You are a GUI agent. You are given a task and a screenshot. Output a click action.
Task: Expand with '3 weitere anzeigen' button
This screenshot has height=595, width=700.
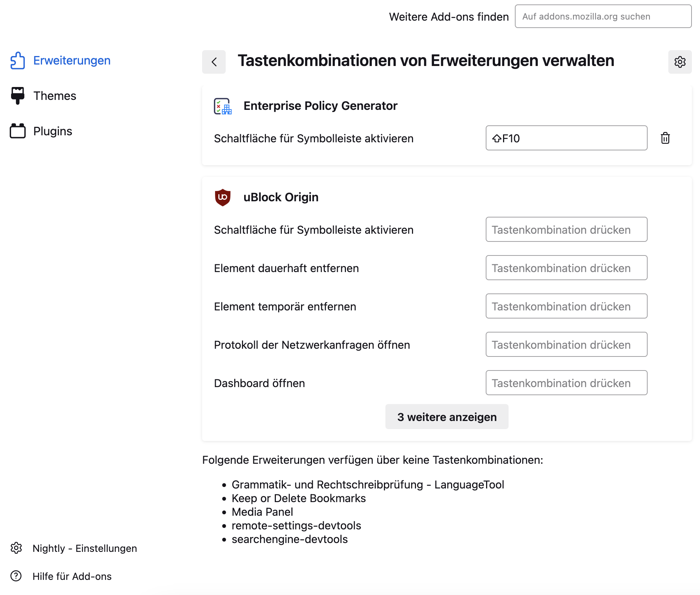pos(447,417)
